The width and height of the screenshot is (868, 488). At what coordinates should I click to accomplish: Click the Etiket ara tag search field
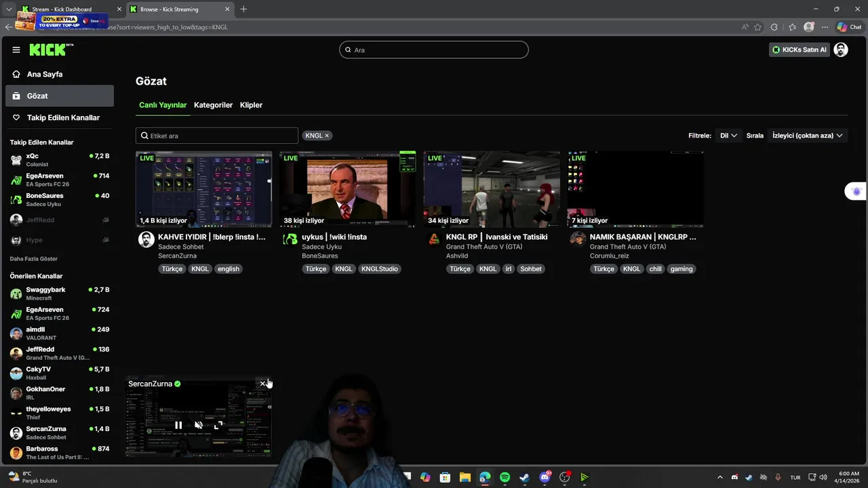point(217,136)
